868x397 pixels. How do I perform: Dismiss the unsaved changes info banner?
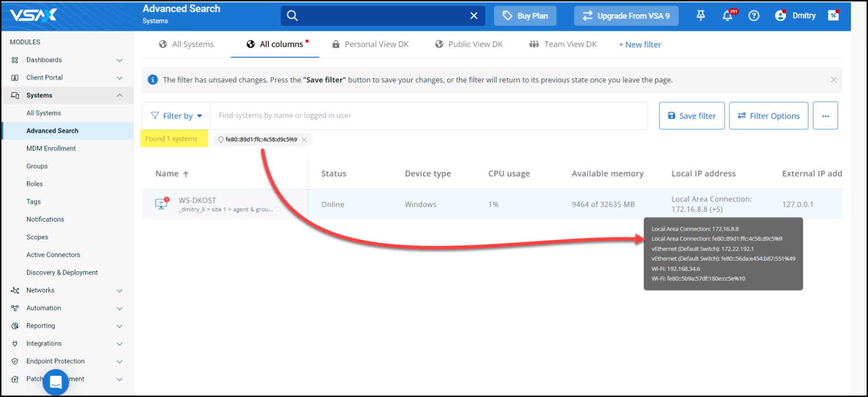pyautogui.click(x=833, y=80)
